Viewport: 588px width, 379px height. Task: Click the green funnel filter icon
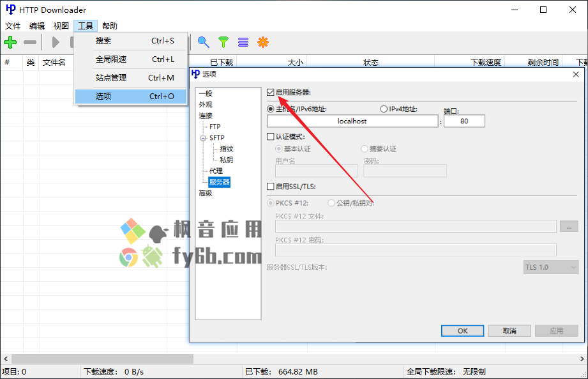(x=223, y=42)
